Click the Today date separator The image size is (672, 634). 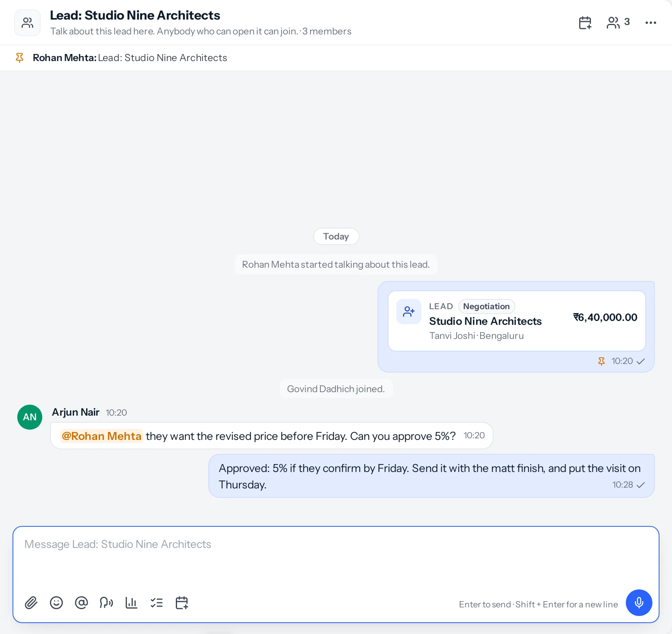tap(336, 236)
